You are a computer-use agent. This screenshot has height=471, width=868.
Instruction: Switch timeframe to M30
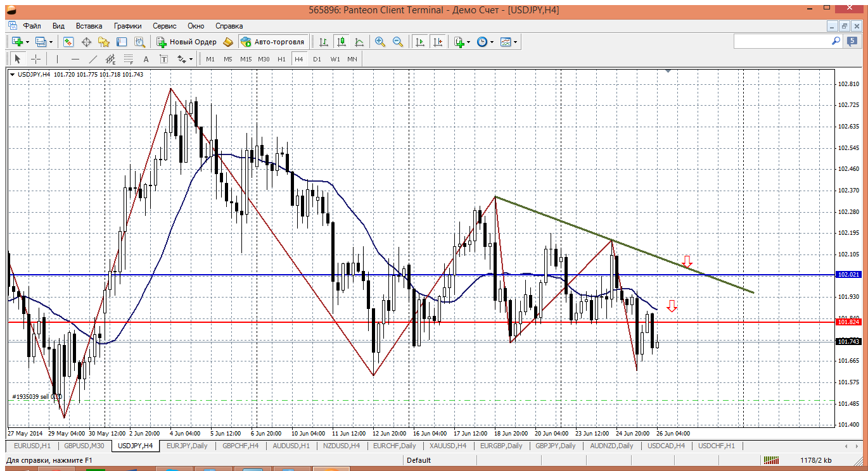coord(264,59)
